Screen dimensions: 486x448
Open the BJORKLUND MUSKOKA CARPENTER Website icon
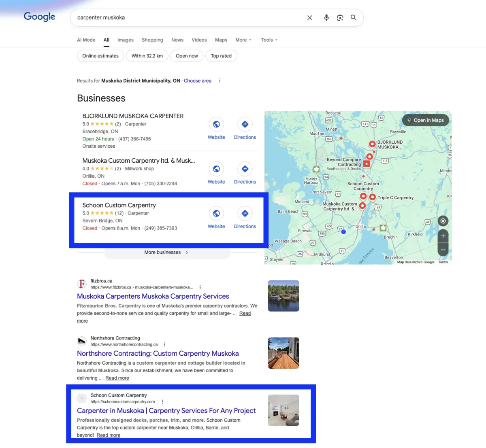click(216, 124)
